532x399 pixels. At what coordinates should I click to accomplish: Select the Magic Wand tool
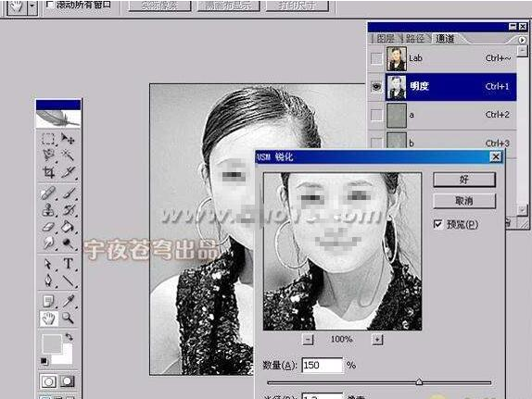tap(68, 156)
